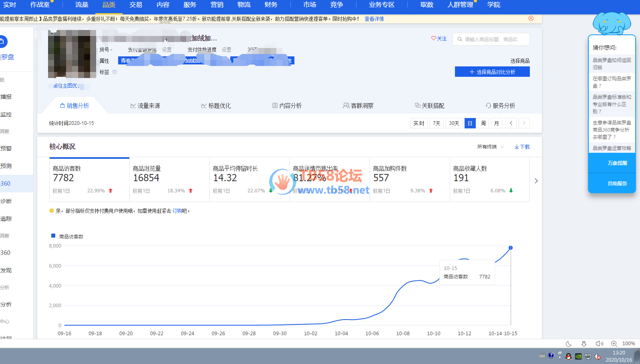This screenshot has height=364, width=640.
Task: Click the speaker sound icon in status bar
Action: click(599, 344)
